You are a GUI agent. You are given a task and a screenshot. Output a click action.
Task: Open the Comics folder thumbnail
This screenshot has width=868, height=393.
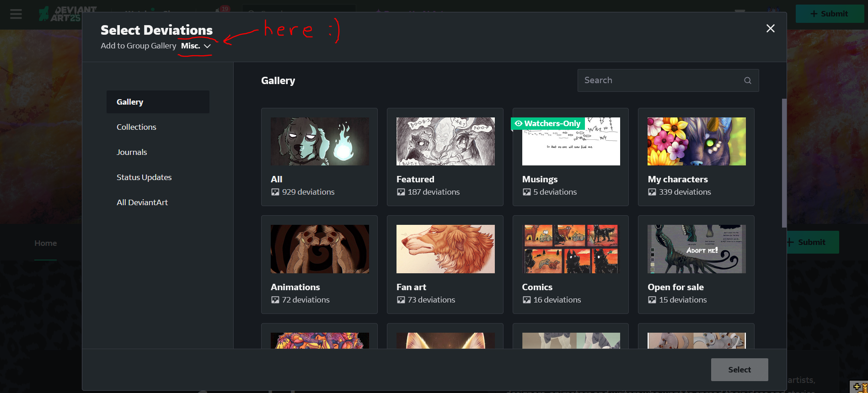point(571,249)
